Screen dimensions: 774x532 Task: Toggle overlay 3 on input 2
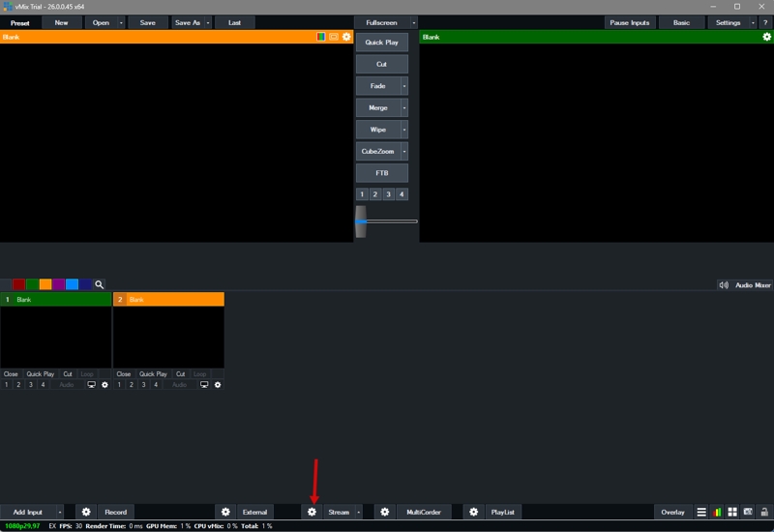coord(143,384)
